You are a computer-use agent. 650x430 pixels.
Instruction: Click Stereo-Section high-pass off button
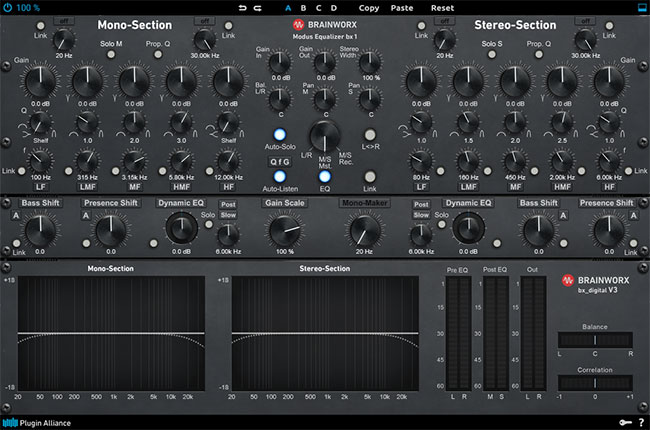click(x=445, y=21)
